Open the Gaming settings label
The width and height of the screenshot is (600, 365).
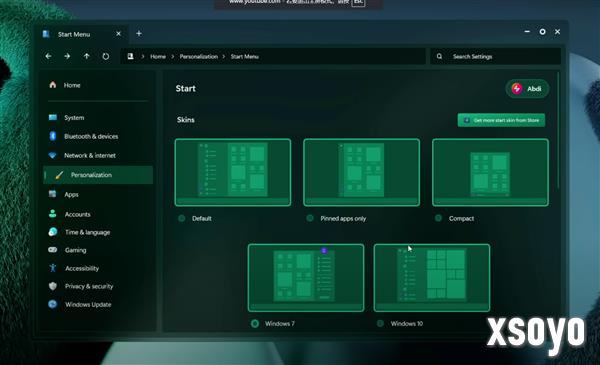tap(75, 250)
